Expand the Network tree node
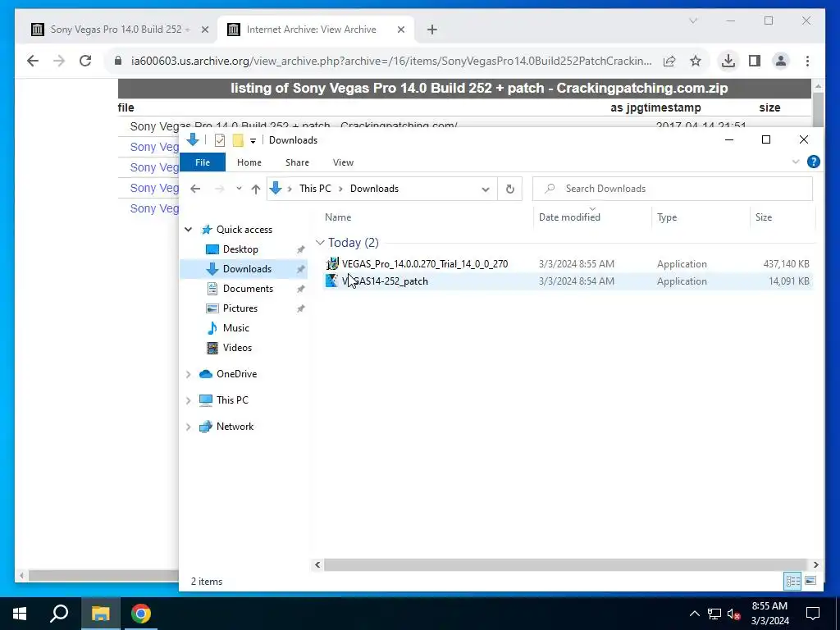840x630 pixels. 189,427
